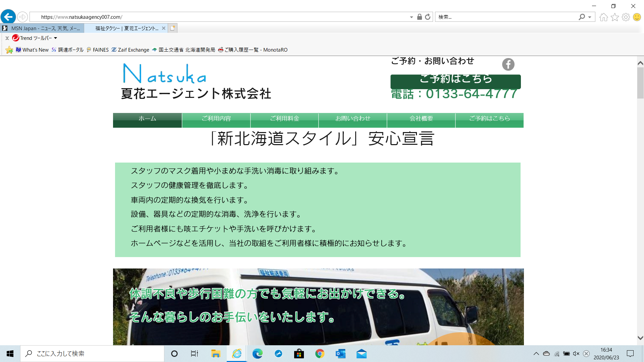Open the Zaif Exchange bookmark

click(x=130, y=50)
